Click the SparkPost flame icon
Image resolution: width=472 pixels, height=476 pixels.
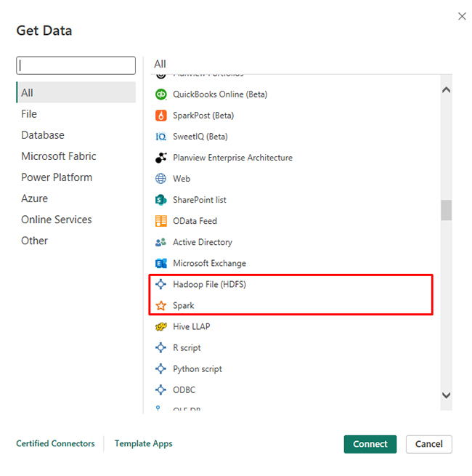tap(160, 116)
